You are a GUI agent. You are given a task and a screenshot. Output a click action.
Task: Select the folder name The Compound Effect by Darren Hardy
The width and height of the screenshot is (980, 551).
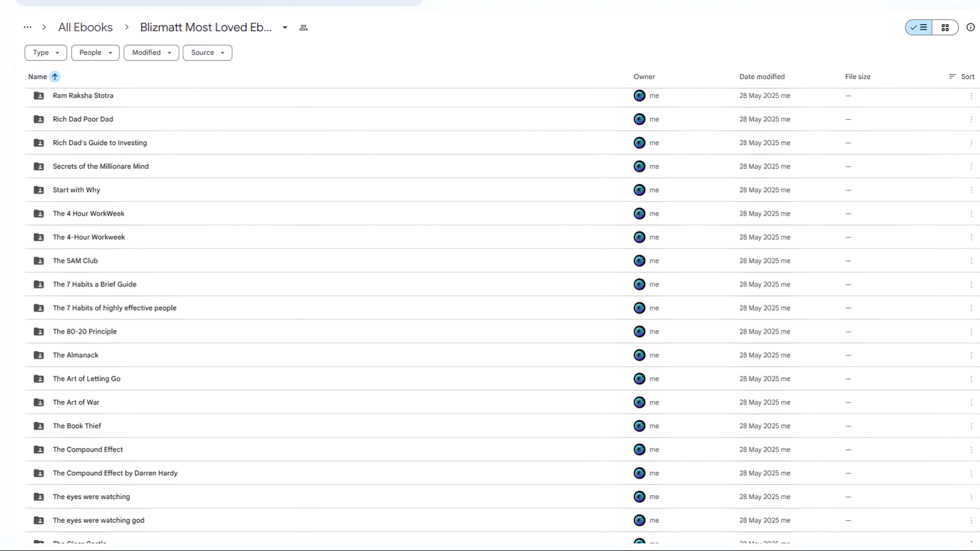point(115,473)
